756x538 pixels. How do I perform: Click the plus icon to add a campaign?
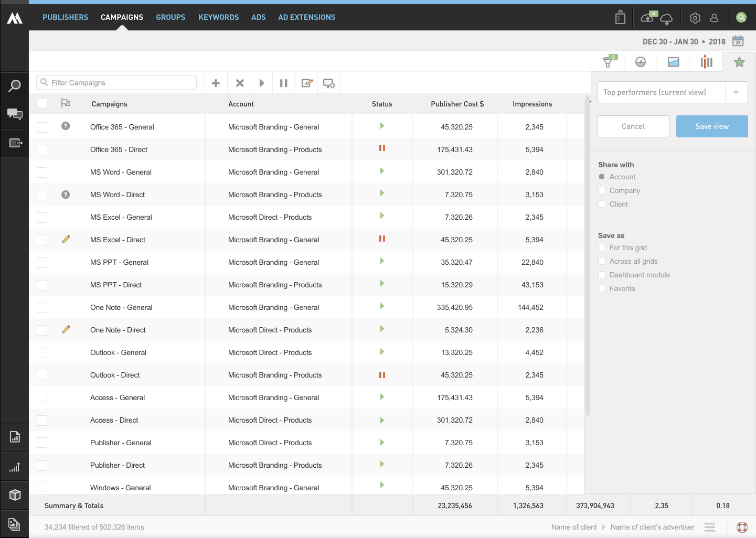216,83
